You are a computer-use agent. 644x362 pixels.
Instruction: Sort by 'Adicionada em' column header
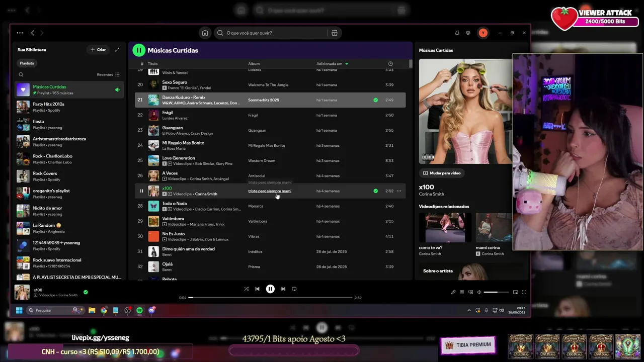click(332, 64)
